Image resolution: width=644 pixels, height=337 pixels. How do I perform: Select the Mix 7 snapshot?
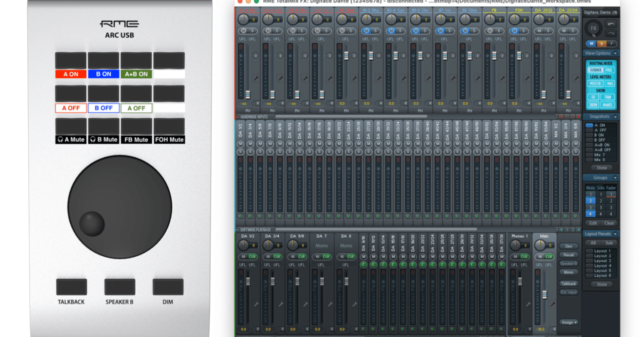click(601, 155)
